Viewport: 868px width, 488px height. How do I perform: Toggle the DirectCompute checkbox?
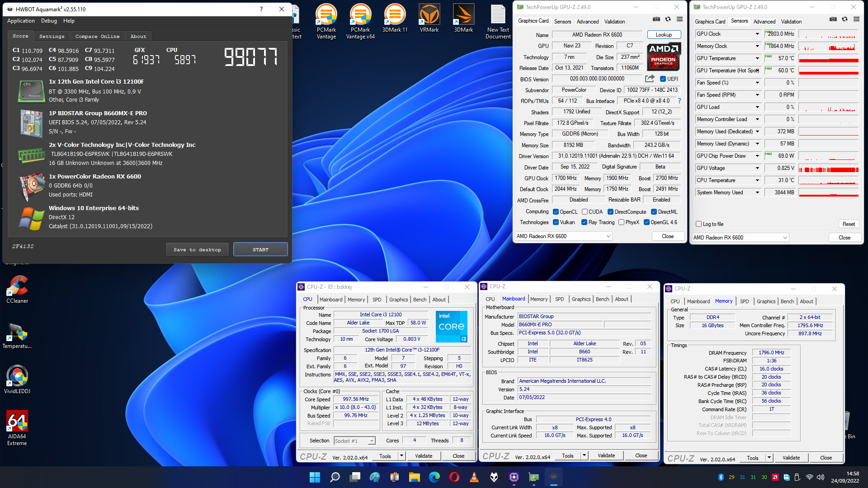[x=610, y=212]
